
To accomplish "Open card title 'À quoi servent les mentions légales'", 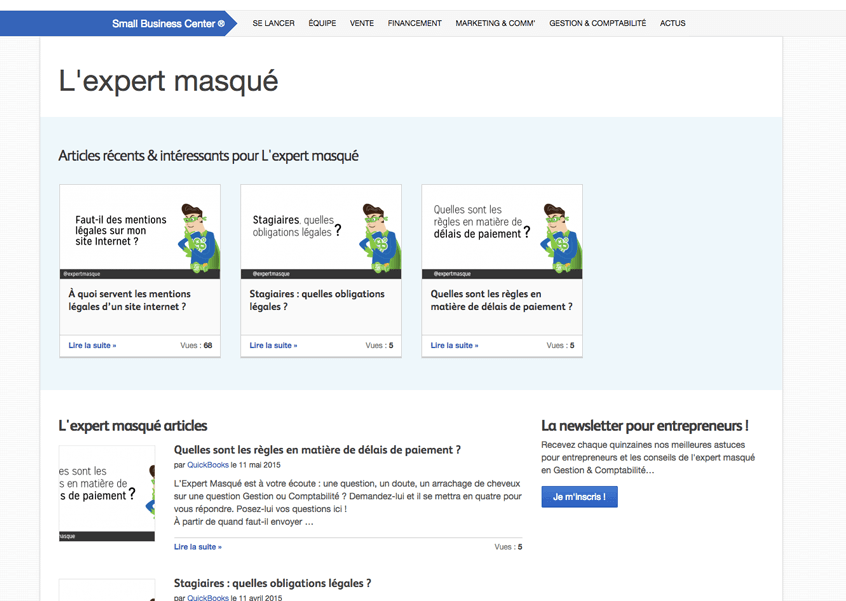I will (x=129, y=300).
